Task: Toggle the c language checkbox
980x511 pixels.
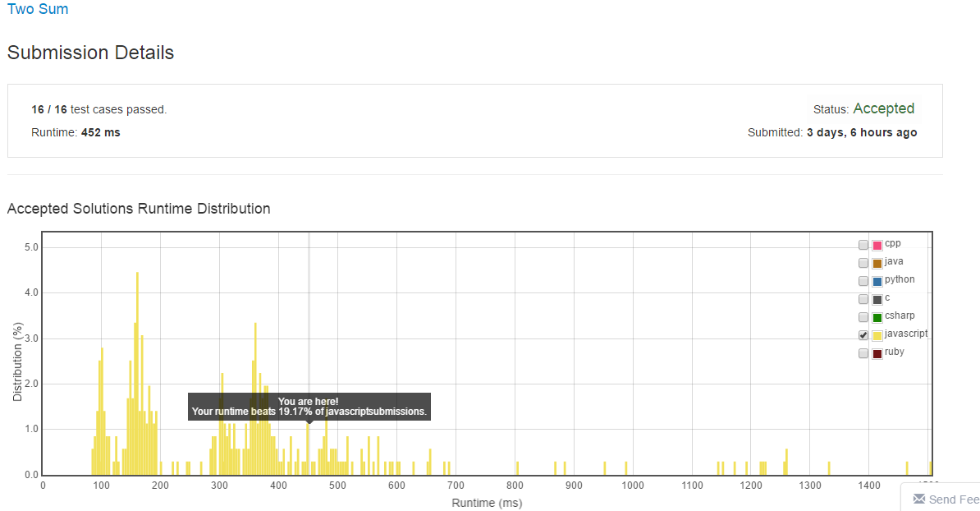Action: pyautogui.click(x=863, y=299)
